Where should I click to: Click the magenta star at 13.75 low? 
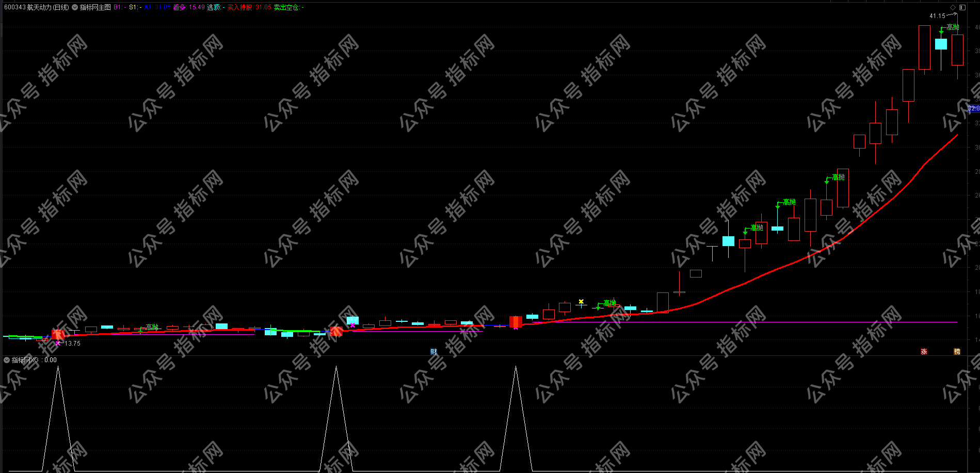[58, 343]
